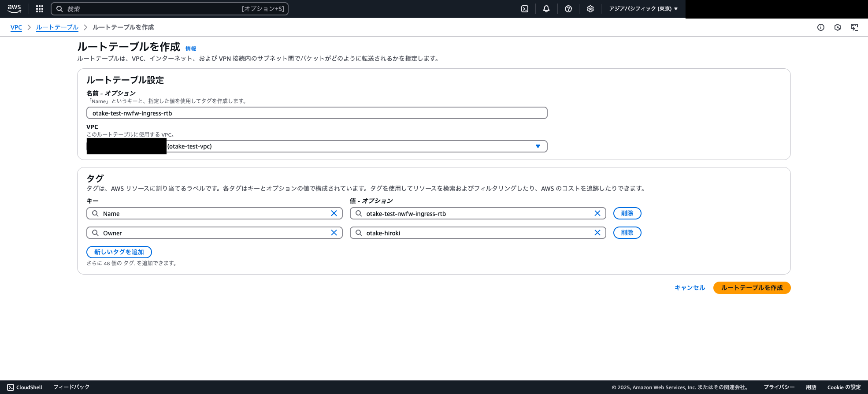Open CloudShell icon in top bar
This screenshot has height=394, width=868.
(525, 9)
